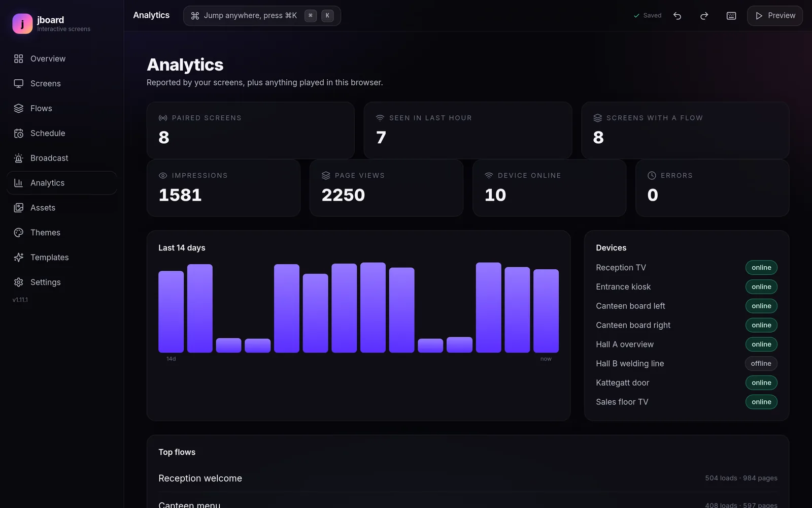Click the Schedule calendar icon

(19, 134)
